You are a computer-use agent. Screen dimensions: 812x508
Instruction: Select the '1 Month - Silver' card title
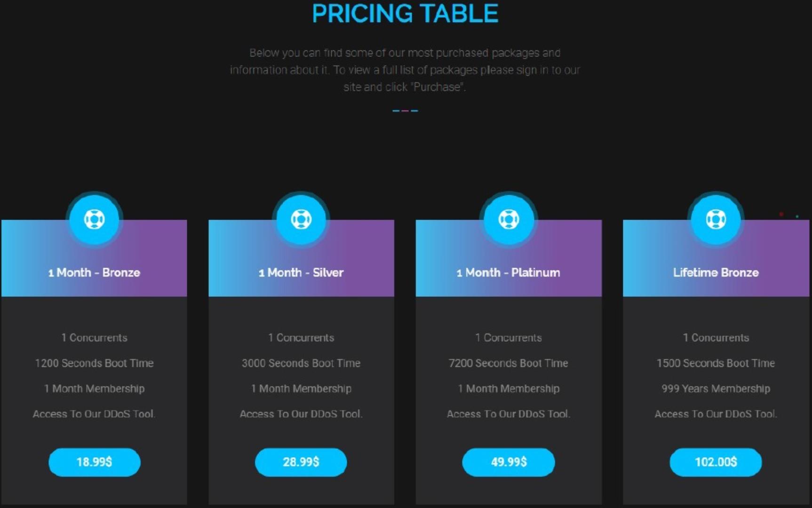301,272
